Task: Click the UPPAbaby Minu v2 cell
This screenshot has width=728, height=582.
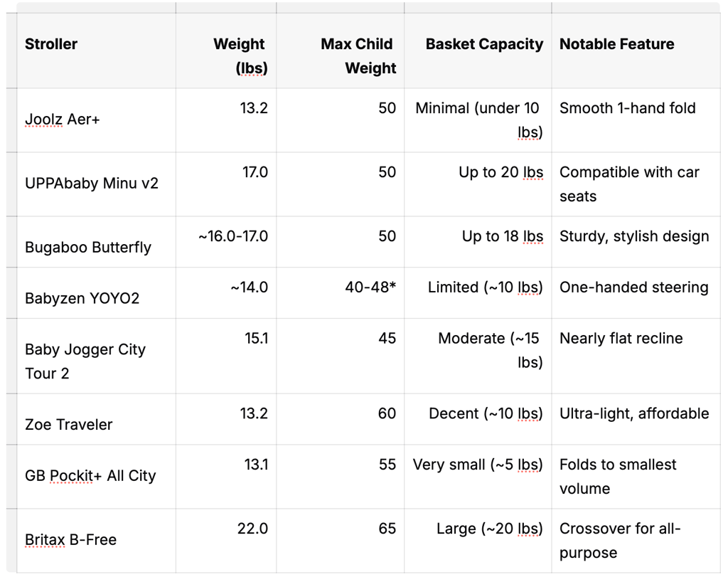Action: [96, 184]
